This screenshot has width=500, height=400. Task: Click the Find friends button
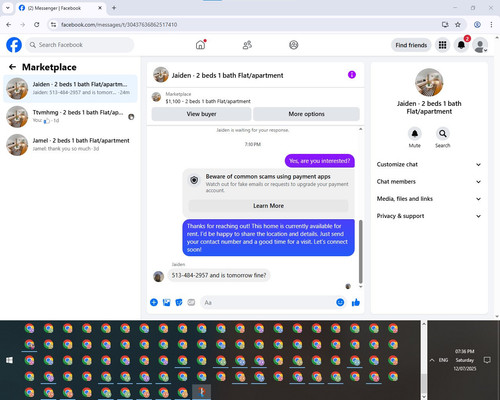pyautogui.click(x=411, y=45)
